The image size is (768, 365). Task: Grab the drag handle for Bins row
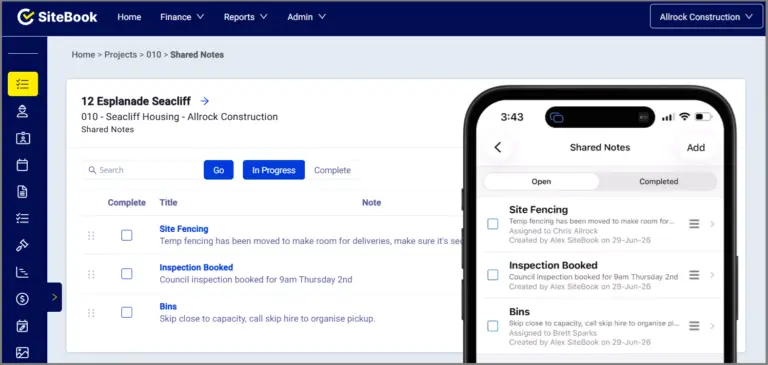point(91,313)
